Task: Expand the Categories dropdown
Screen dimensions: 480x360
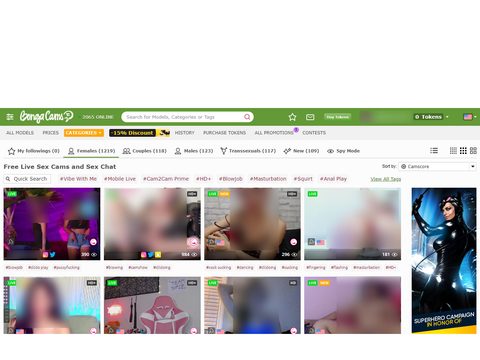Action: point(84,133)
